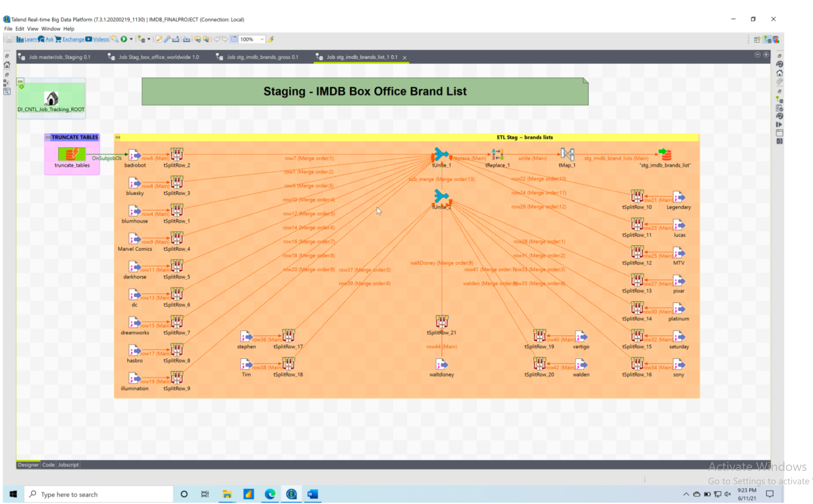
Task: Click the OnSubjobOk trigger link label
Action: coord(107,158)
